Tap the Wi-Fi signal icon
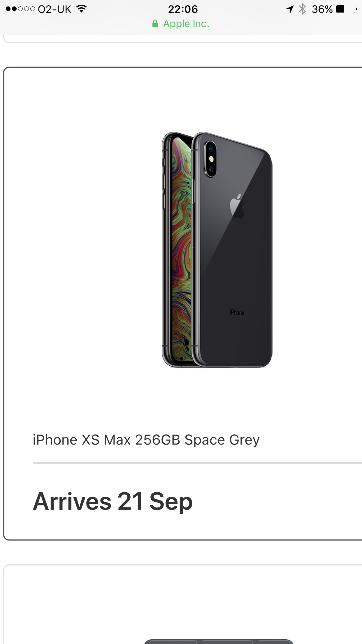This screenshot has width=362, height=644. 82,9
